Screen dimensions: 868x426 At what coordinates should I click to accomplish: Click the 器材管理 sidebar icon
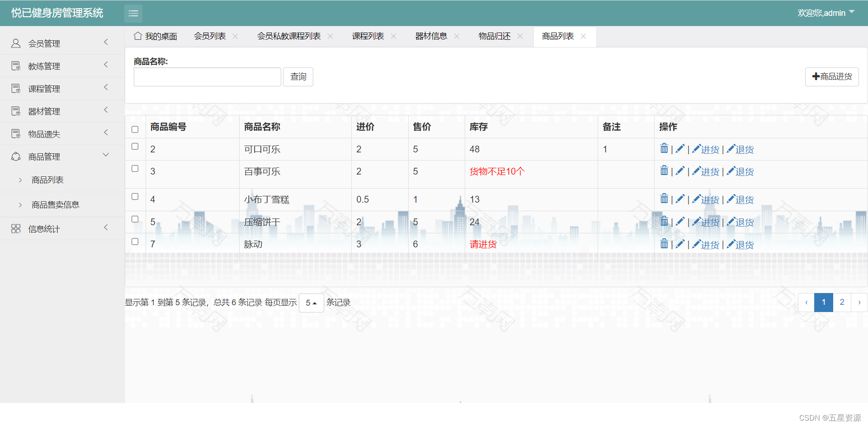(16, 111)
